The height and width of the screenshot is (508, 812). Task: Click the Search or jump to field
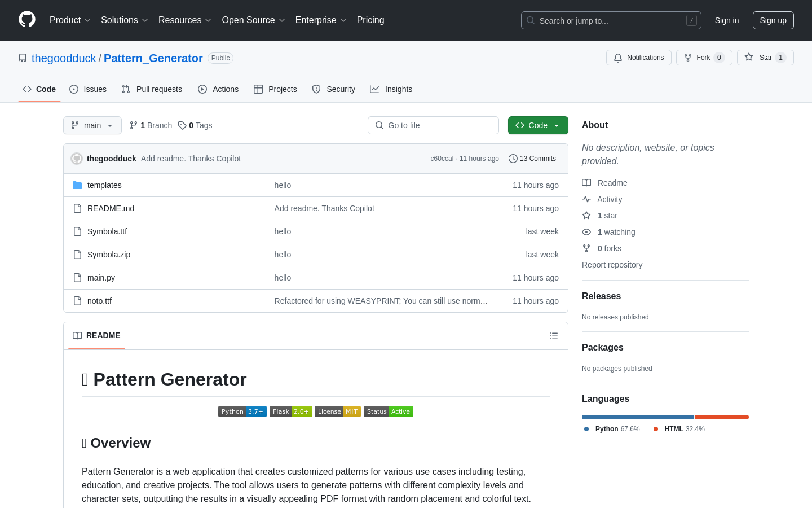611,20
